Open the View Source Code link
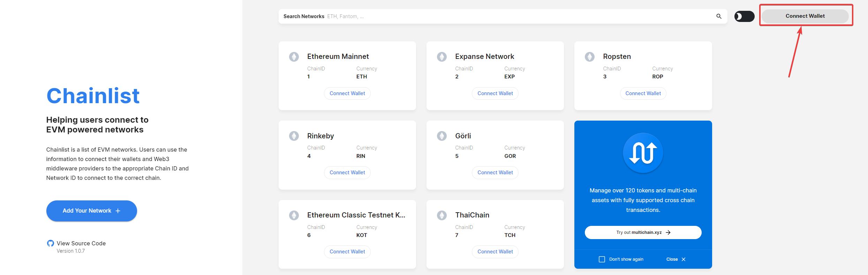Viewport: 868px width, 275px height. 81,243
